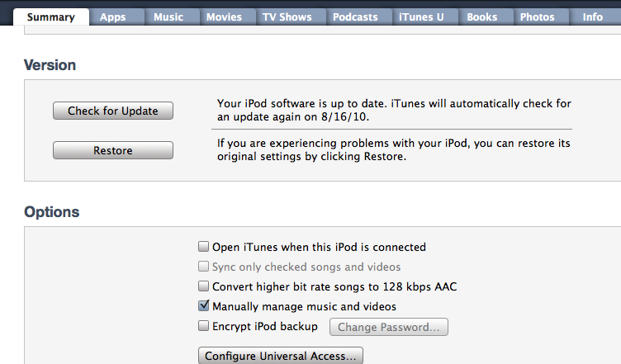Enable Open iTunes when this iPod is connected
Image resolution: width=621 pixels, height=364 pixels.
(204, 247)
